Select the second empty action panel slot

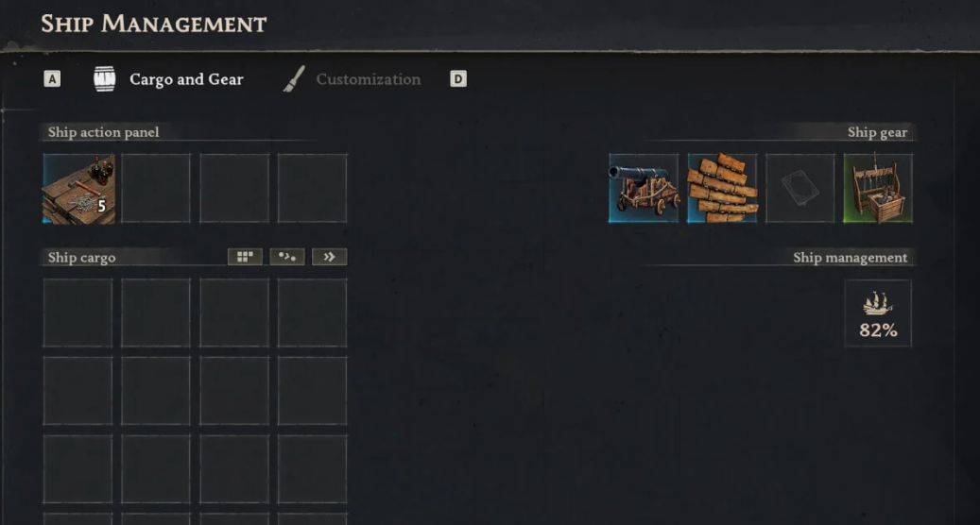(x=156, y=189)
